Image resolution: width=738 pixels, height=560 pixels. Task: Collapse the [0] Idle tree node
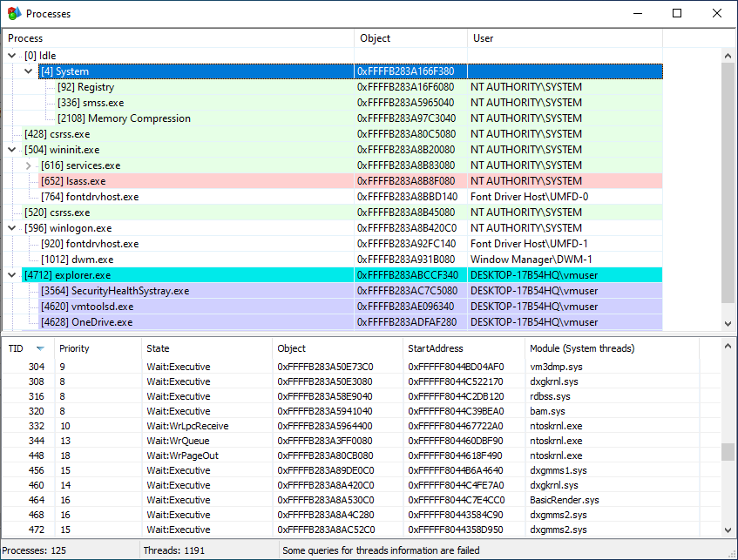(10, 55)
